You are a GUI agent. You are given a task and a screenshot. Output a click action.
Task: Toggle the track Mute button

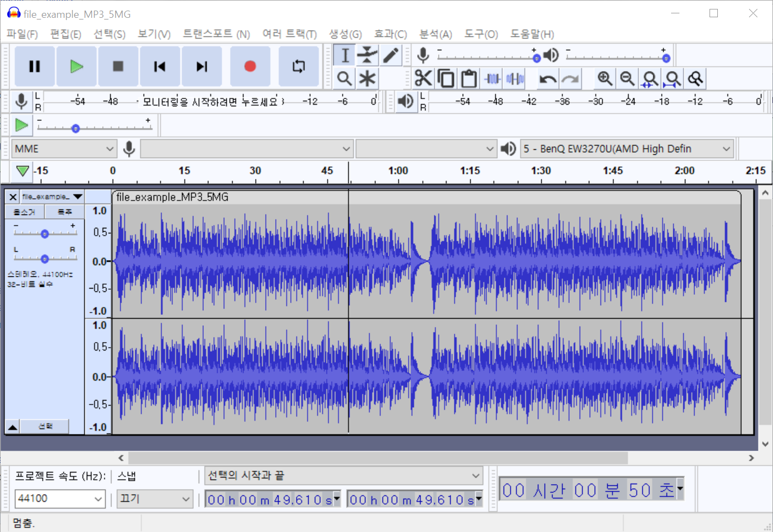[x=25, y=212]
